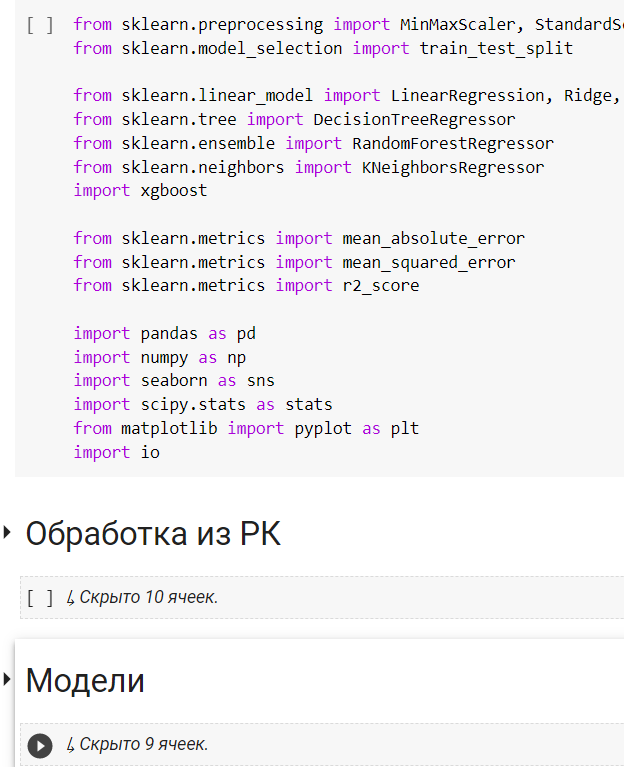Select the Обработка из РК heading
Screen dimensions: 624x767
pos(153,534)
